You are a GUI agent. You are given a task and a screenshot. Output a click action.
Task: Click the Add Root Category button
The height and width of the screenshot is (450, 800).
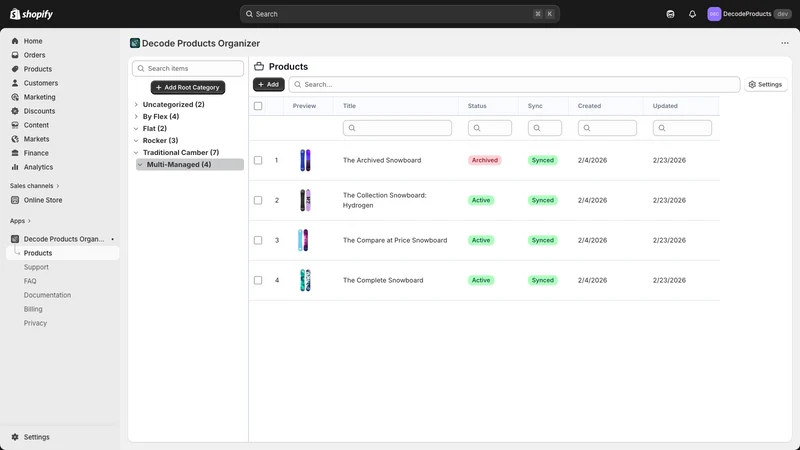(188, 87)
